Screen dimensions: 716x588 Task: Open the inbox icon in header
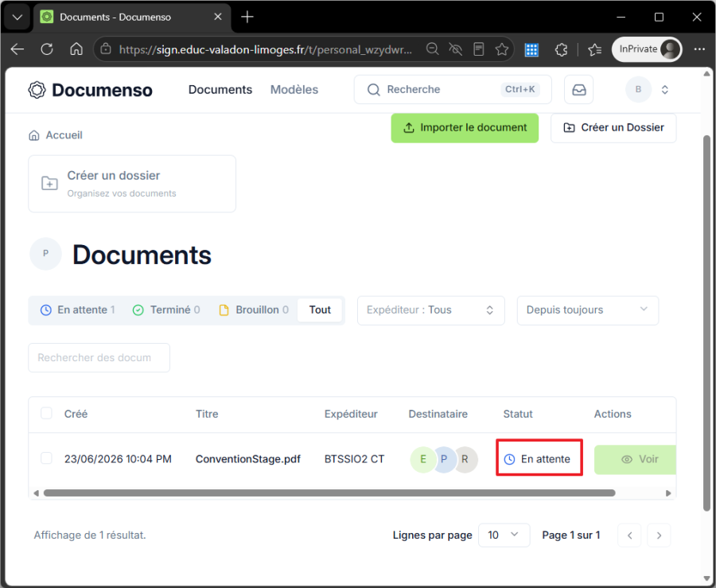[578, 89]
